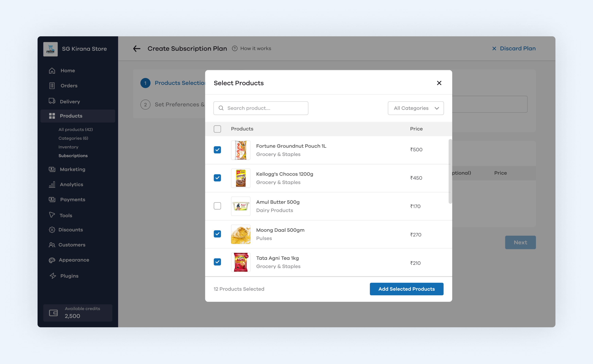Uncheck Tata Agni Tea 1kg
The height and width of the screenshot is (364, 593).
coord(217,262)
